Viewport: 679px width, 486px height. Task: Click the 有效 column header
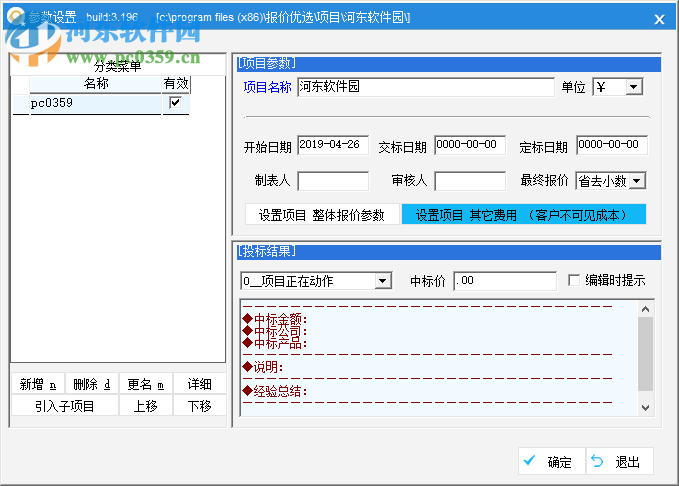[x=176, y=83]
